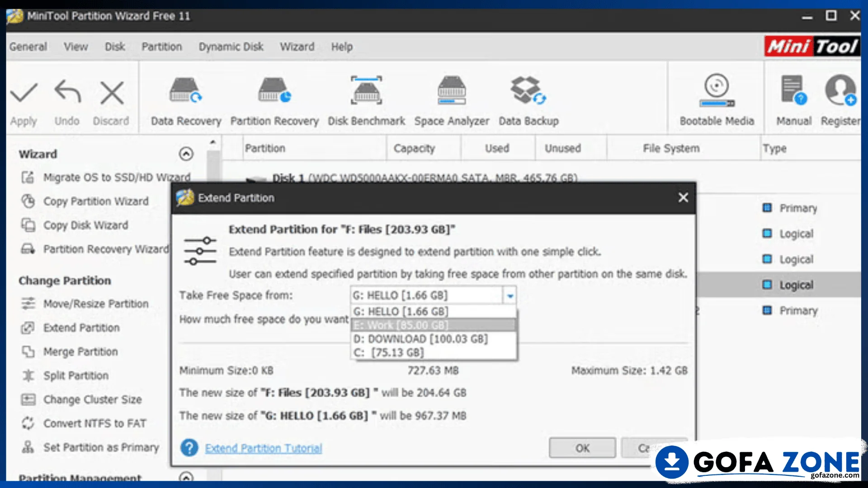This screenshot has height=488, width=868.
Task: Open the View menu
Action: (75, 47)
